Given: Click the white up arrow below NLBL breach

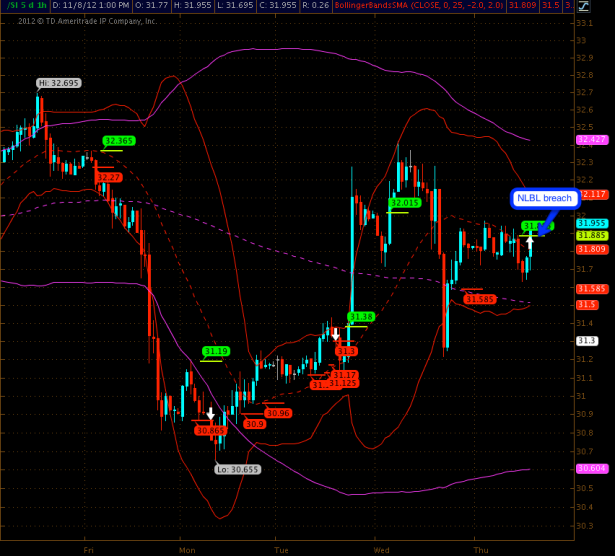Looking at the screenshot, I should [x=530, y=240].
